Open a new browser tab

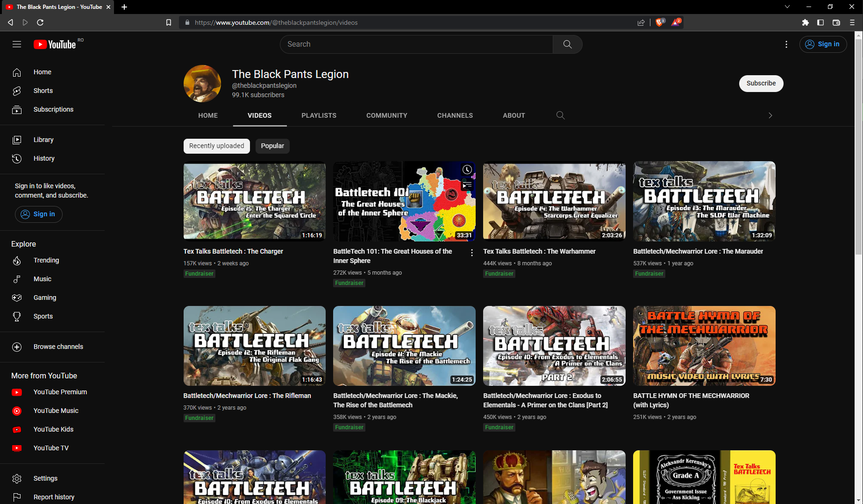(124, 7)
